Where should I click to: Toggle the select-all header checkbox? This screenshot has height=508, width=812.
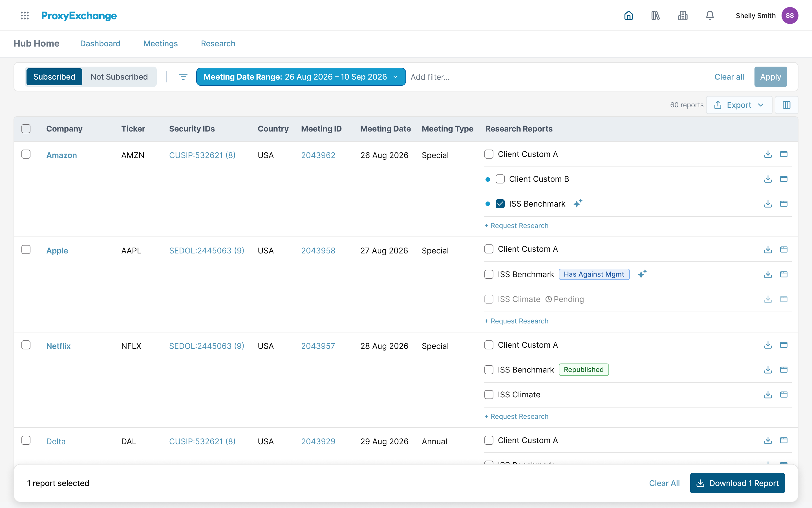point(26,129)
